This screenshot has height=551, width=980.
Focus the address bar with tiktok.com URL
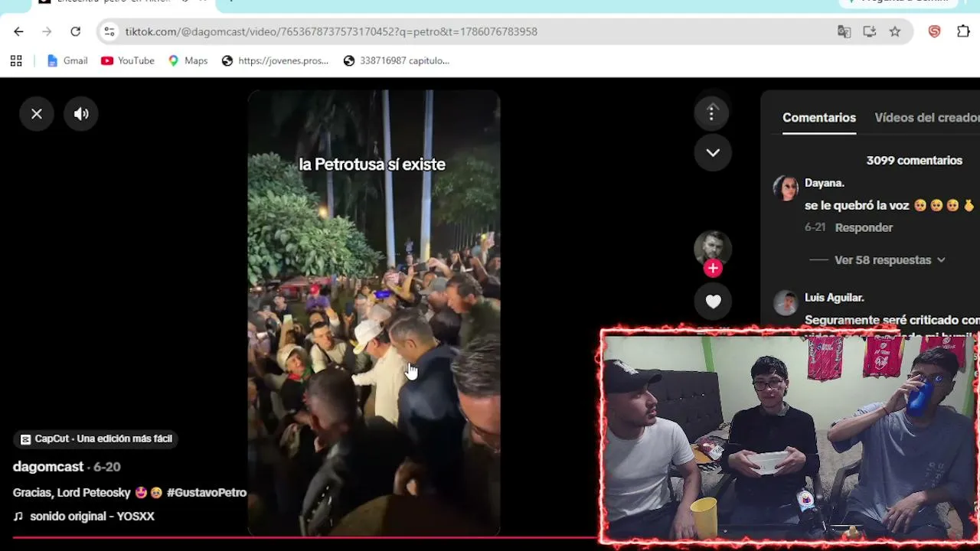click(475, 31)
